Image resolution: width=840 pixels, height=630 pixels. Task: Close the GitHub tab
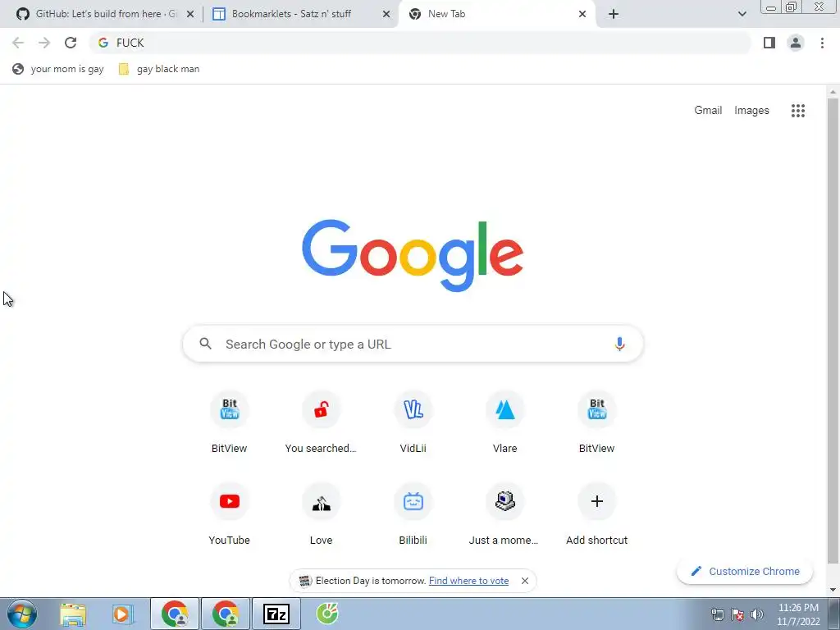(190, 14)
